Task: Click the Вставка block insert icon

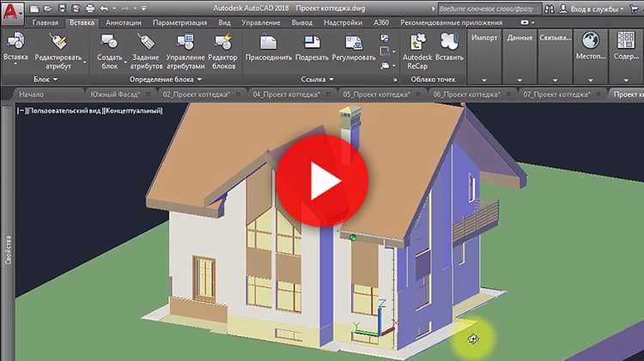Action: pyautogui.click(x=15, y=41)
